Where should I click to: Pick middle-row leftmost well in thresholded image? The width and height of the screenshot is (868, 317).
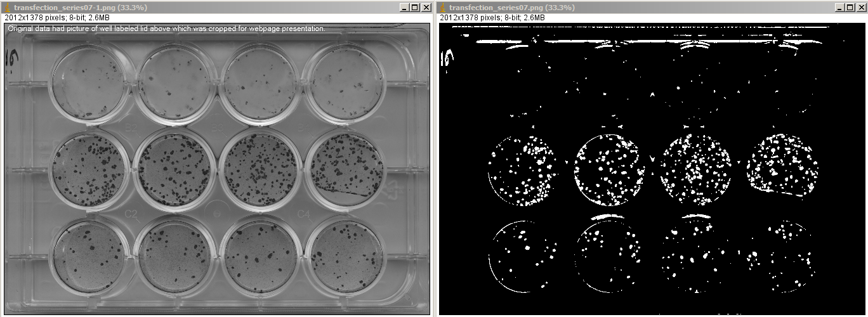pyautogui.click(x=523, y=169)
